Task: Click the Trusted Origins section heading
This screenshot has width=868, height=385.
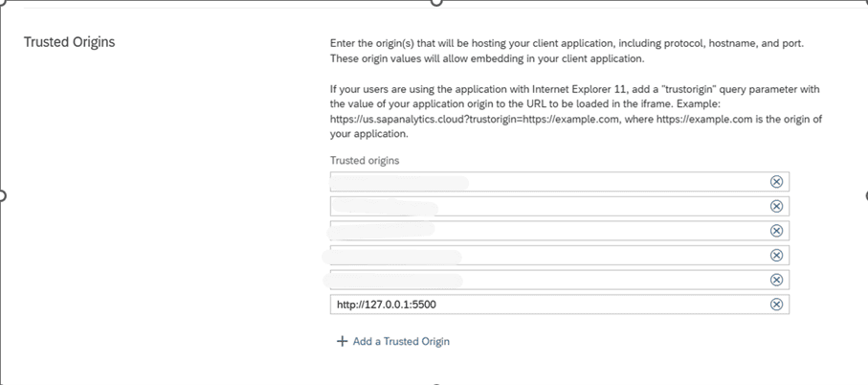Action: coord(69,42)
